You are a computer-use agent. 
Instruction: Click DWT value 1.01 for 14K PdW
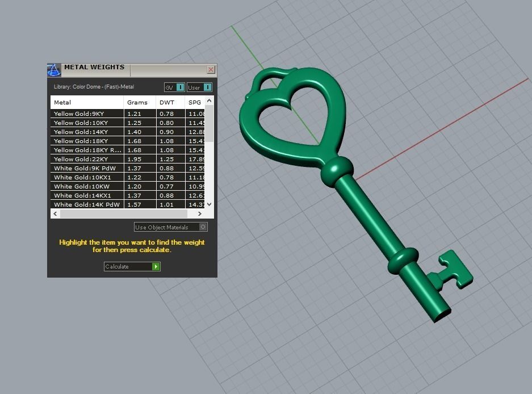coord(166,204)
